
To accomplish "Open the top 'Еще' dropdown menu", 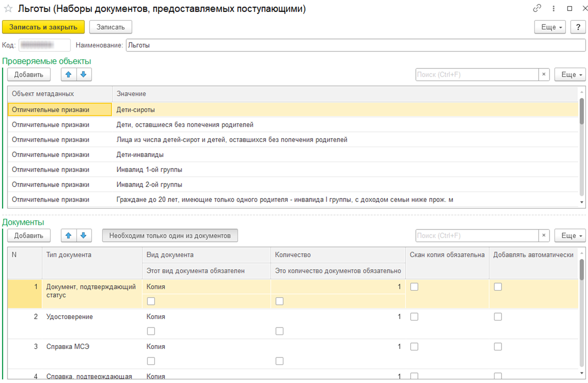I will [550, 27].
